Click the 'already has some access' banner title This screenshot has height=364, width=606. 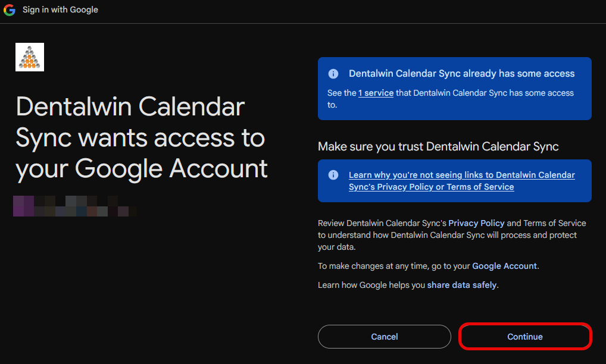tap(461, 74)
